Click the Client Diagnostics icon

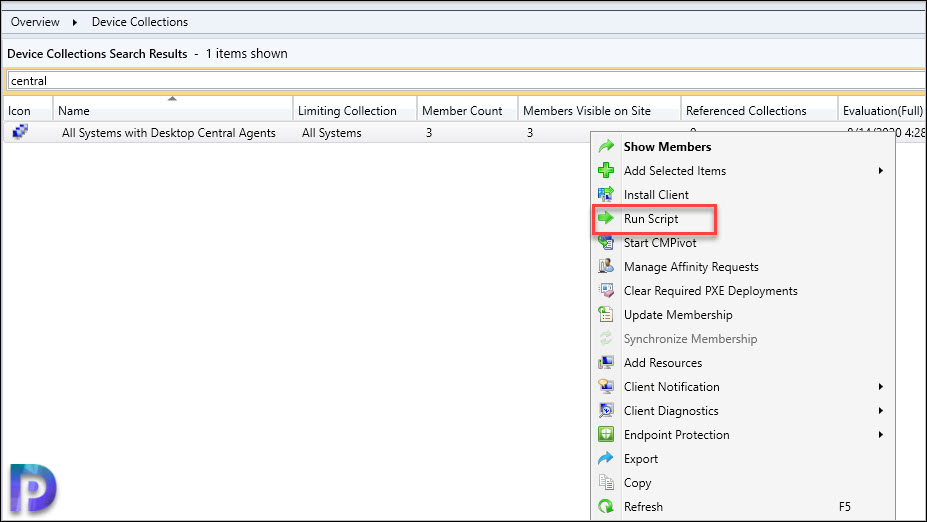click(x=606, y=411)
